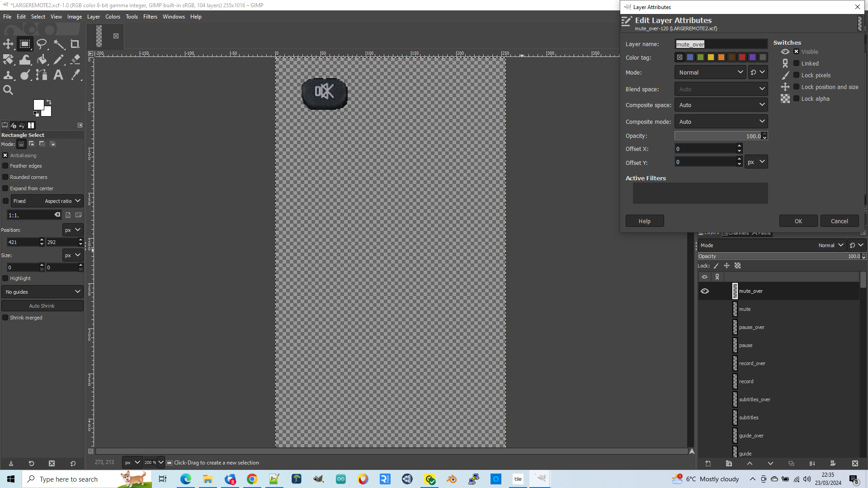The image size is (868, 488).
Task: Open the Filters menu
Action: 150,17
